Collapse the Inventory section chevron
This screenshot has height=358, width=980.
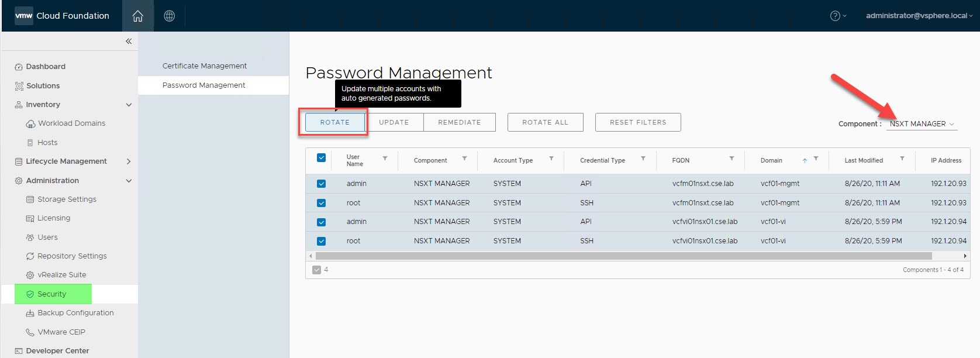click(x=129, y=105)
